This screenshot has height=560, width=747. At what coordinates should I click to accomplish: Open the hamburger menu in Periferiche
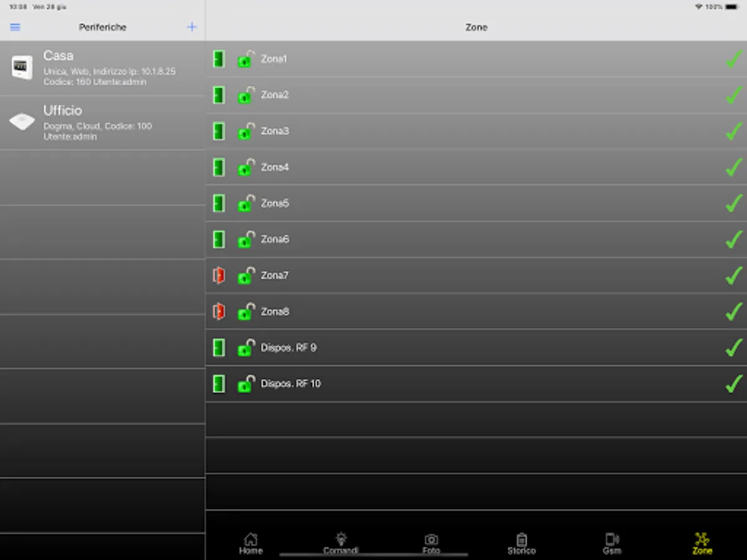pos(16,27)
